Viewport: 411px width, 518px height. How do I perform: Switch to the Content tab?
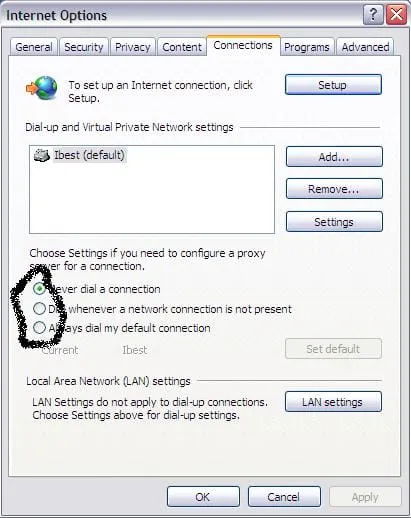(x=182, y=47)
